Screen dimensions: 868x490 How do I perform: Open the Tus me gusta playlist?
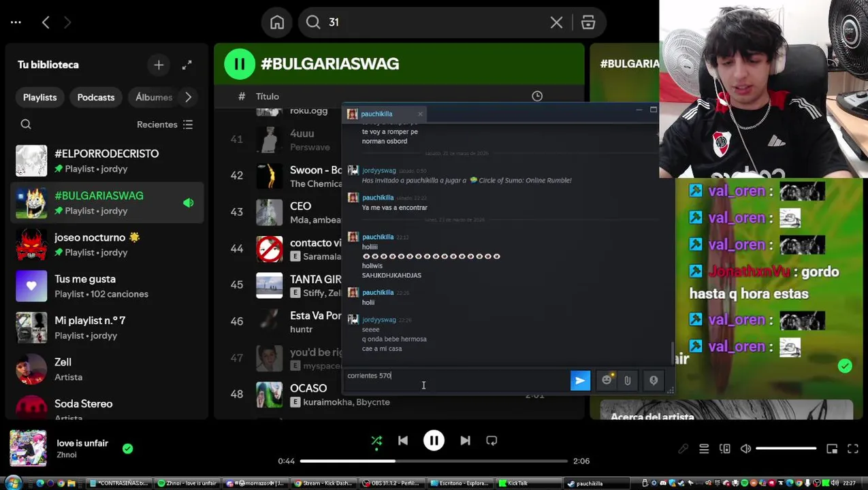point(107,287)
